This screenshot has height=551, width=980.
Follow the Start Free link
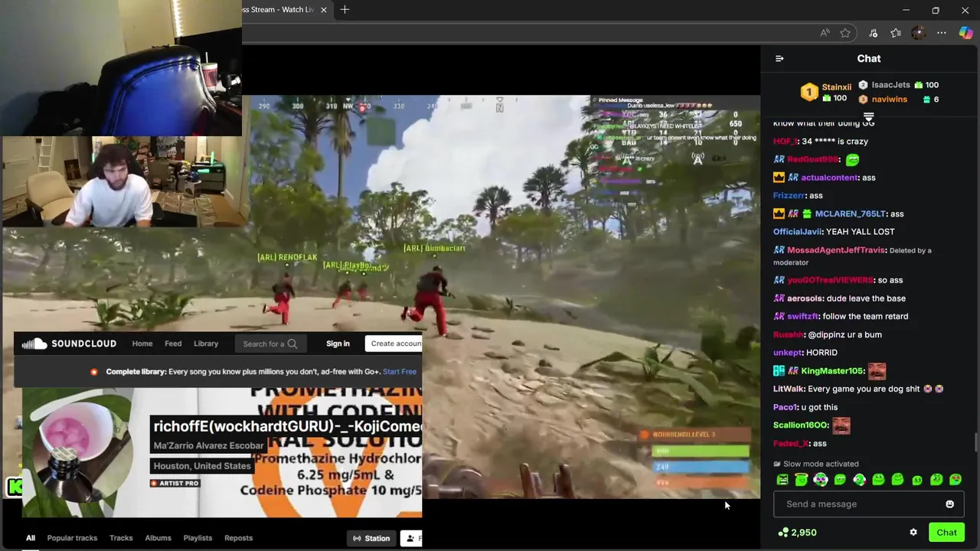(400, 372)
